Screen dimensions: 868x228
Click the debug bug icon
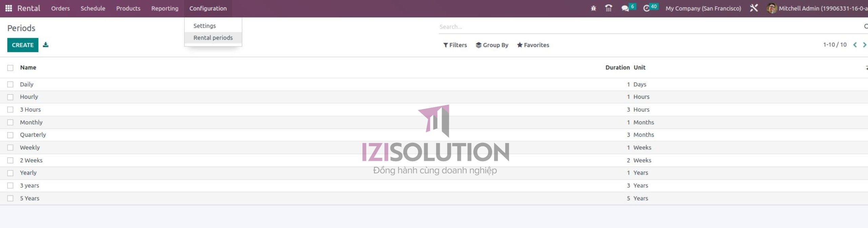[593, 8]
